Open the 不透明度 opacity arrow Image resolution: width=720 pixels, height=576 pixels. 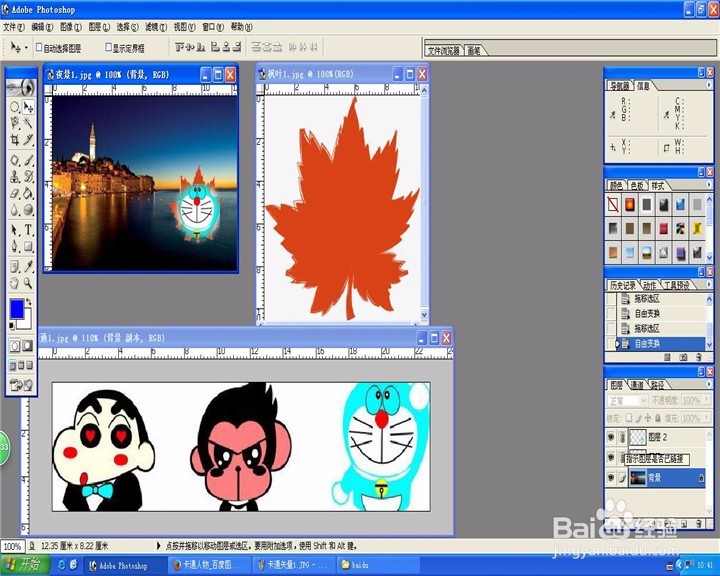[705, 401]
